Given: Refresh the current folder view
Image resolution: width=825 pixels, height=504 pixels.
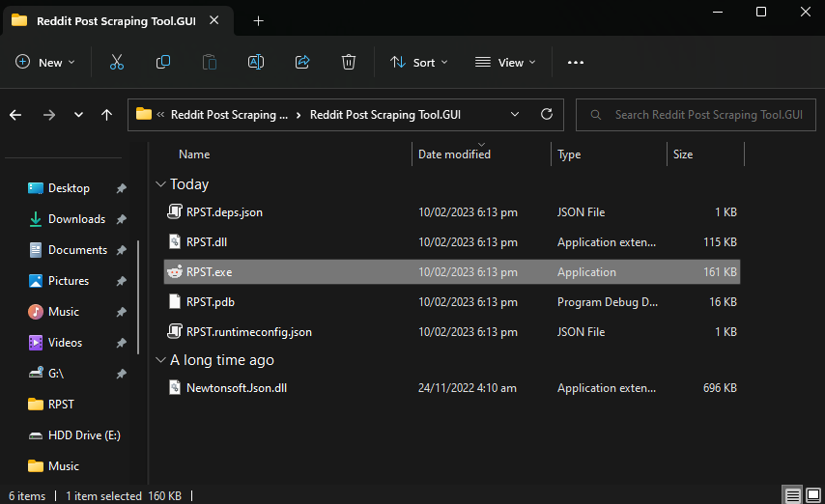Looking at the screenshot, I should (547, 114).
